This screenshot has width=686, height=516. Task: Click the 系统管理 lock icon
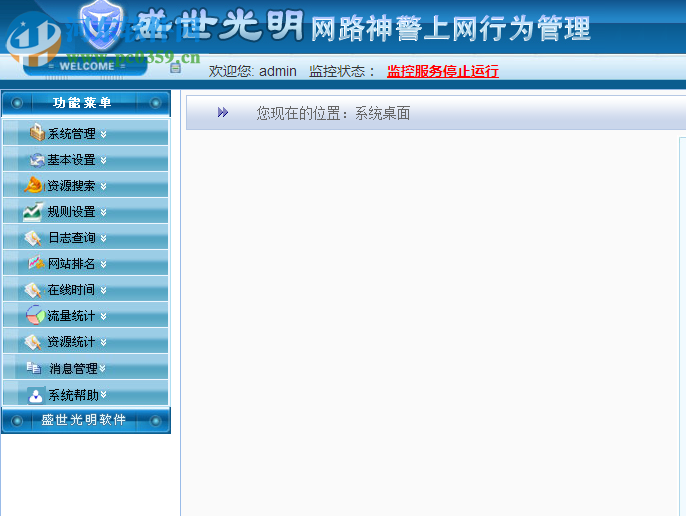[37, 132]
